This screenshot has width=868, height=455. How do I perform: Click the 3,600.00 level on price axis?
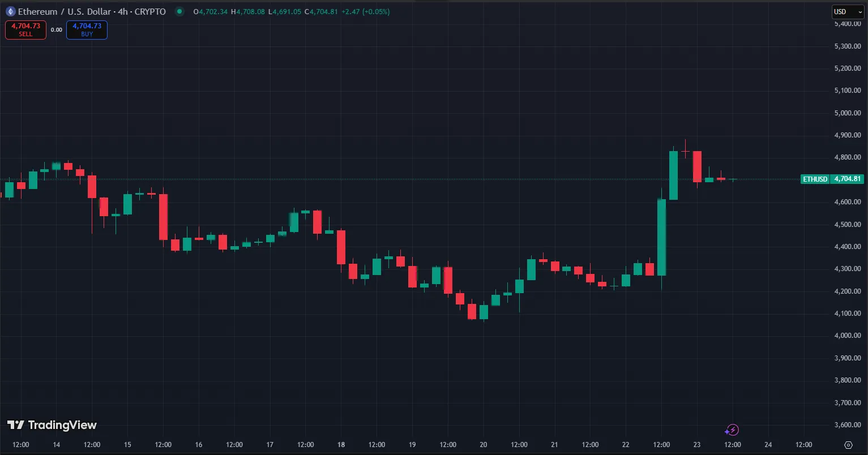848,425
